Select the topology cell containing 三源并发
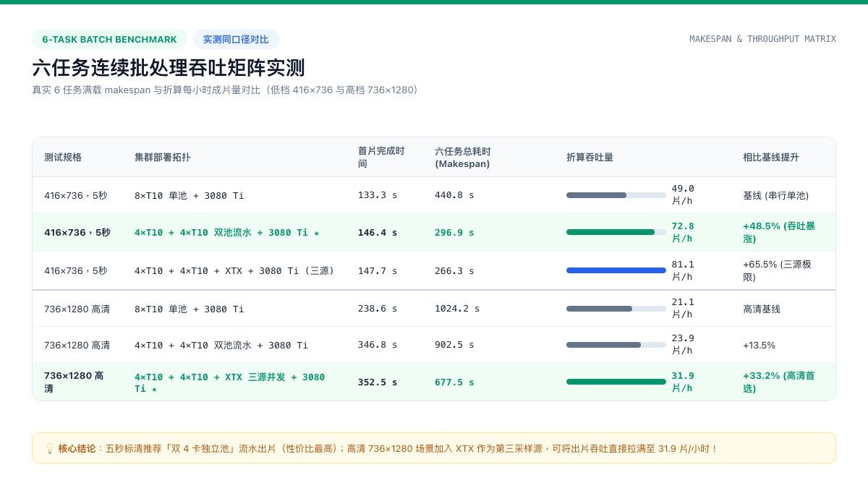 (x=230, y=382)
